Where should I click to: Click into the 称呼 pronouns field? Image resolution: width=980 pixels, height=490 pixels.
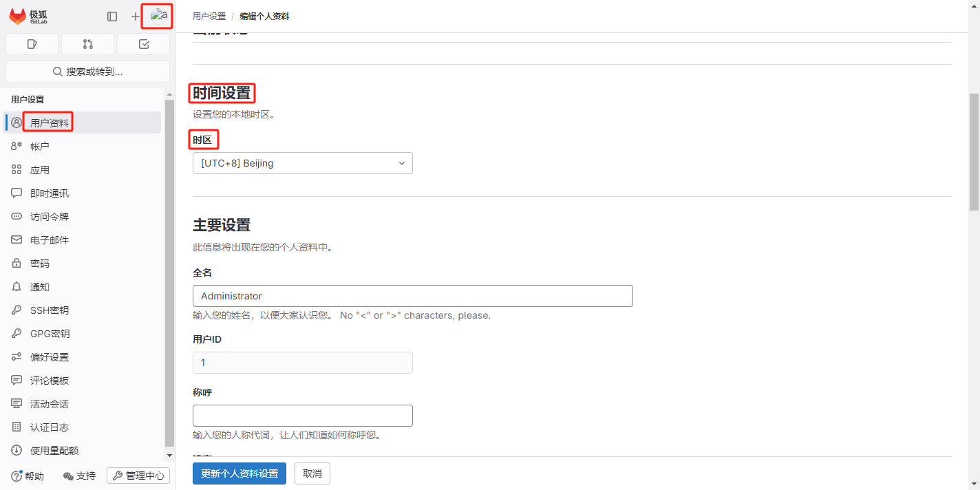[302, 416]
